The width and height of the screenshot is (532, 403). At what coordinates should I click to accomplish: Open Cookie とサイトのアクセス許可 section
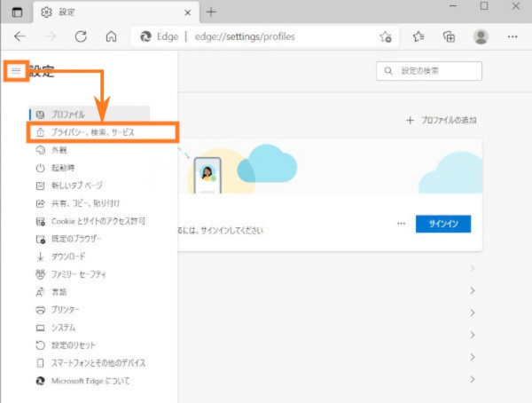(98, 220)
